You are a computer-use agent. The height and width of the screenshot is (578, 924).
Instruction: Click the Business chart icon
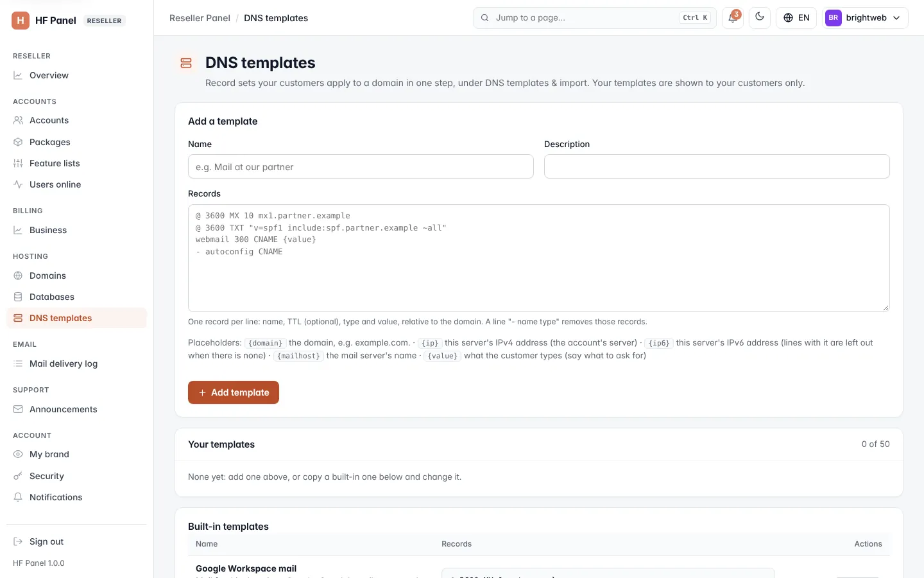(x=18, y=230)
